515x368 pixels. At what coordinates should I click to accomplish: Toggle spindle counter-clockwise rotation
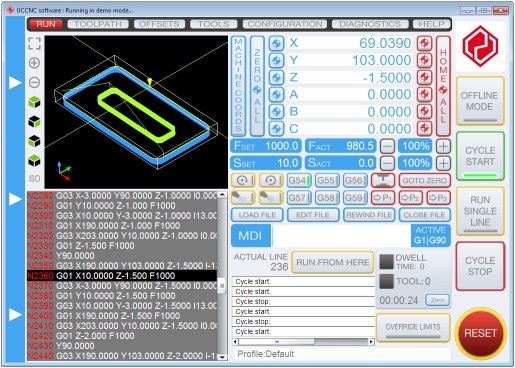click(x=271, y=180)
